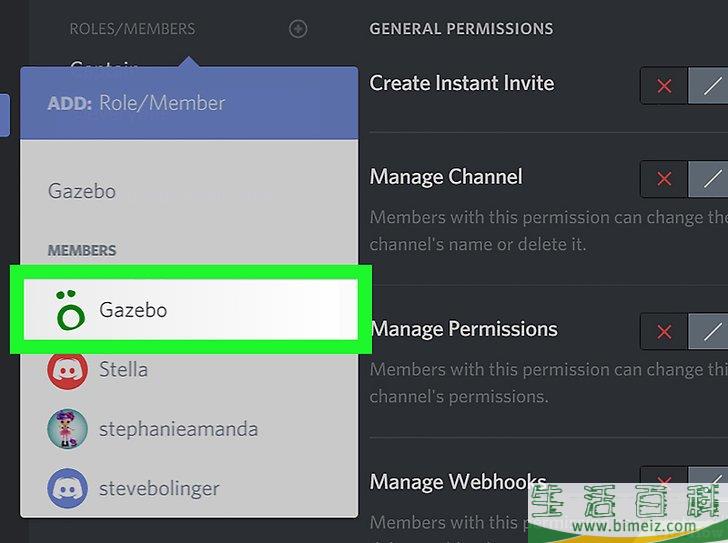This screenshot has width=728, height=543.
Task: Click the ROLES/MEMBERS section heading
Action: pyautogui.click(x=132, y=29)
